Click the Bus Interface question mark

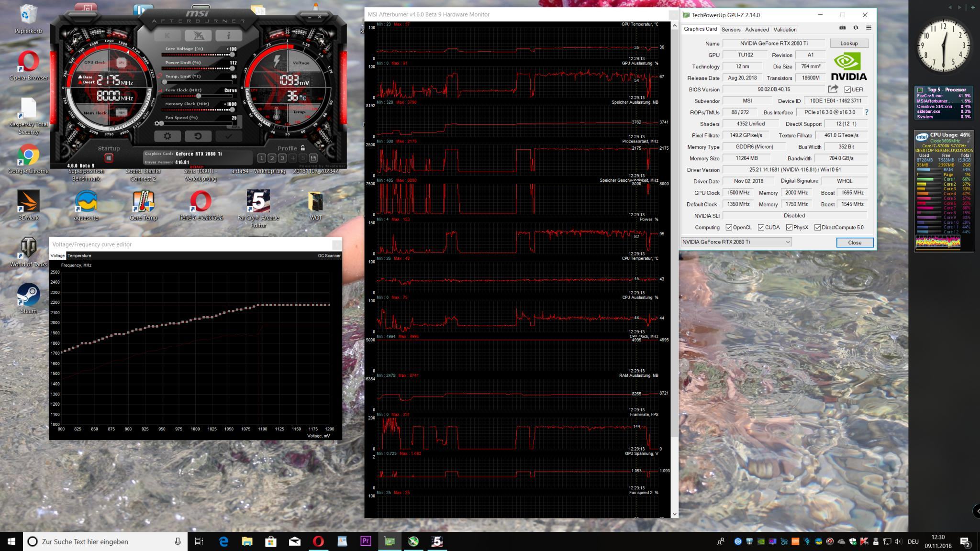click(x=866, y=112)
